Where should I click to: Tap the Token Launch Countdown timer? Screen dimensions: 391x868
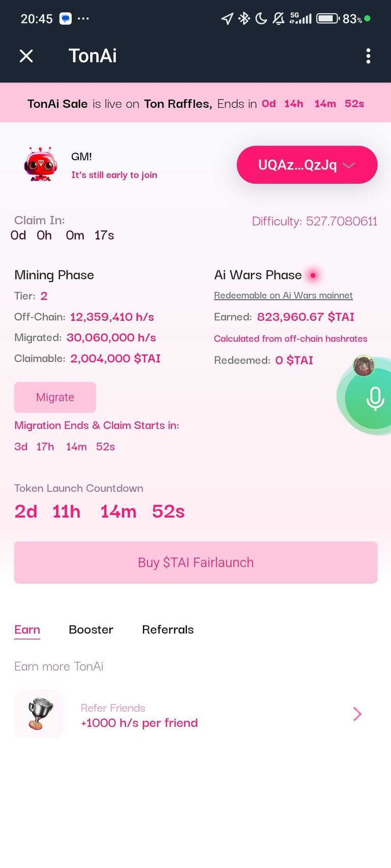point(99,511)
